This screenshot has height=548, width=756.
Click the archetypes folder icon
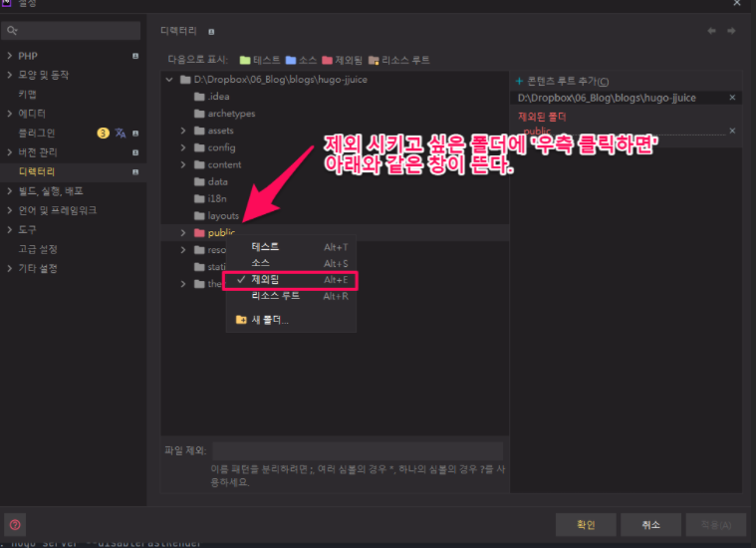[199, 114]
